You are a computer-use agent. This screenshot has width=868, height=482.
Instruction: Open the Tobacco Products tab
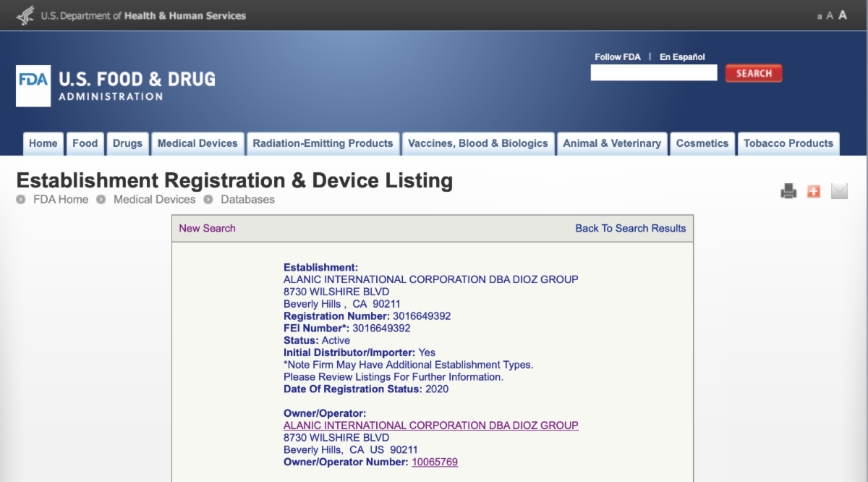point(788,143)
